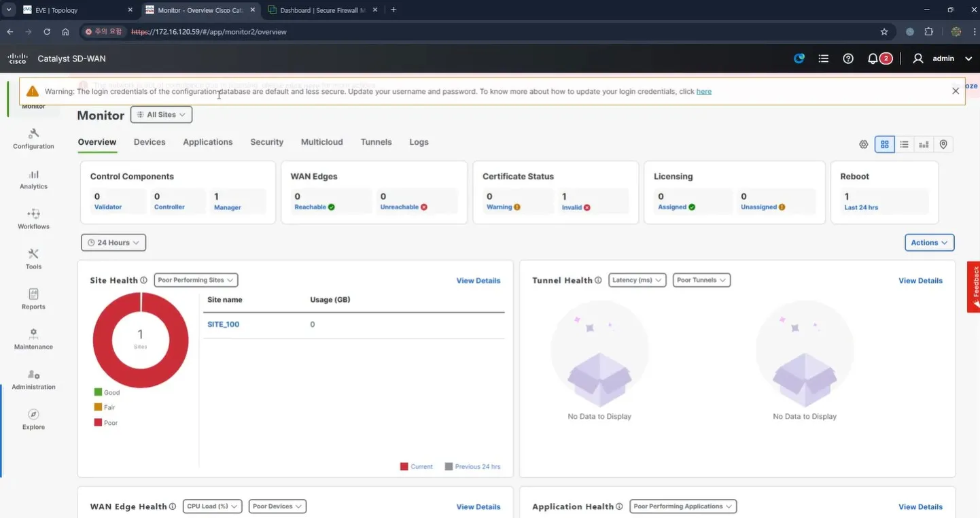This screenshot has width=980, height=518.
Task: Open the Actions dropdown
Action: [x=930, y=243]
